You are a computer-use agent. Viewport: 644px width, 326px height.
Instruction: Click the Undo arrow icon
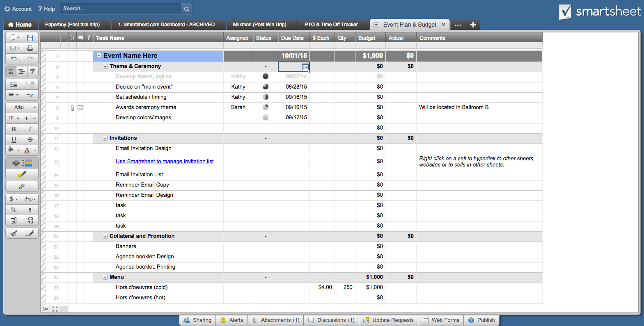coord(14,59)
